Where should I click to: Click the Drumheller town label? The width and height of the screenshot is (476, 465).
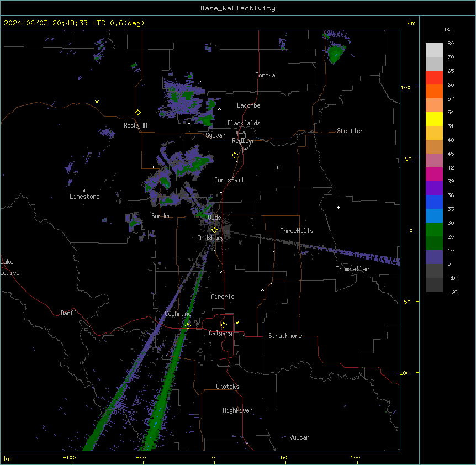coord(352,269)
